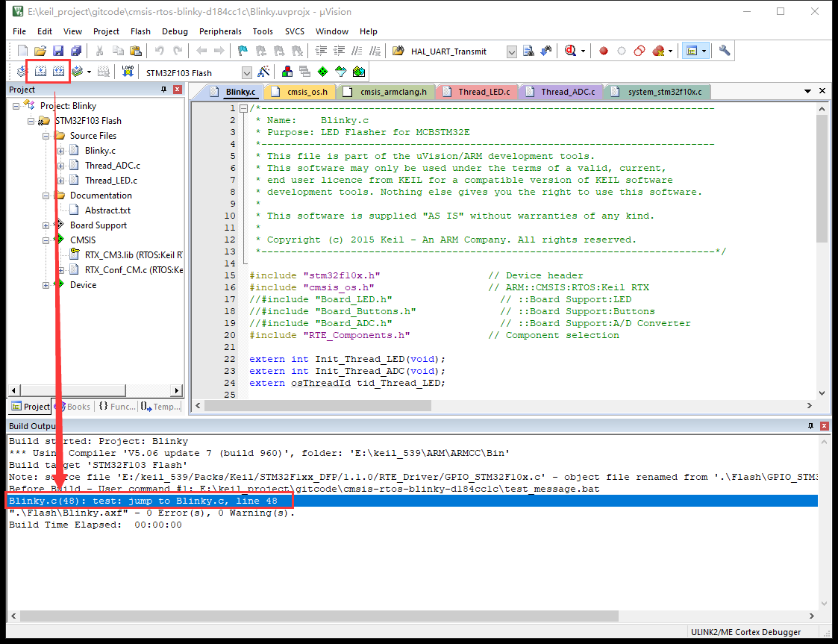Image resolution: width=838 pixels, height=644 pixels.
Task: Click the Build target toolbar icon
Action: (40, 72)
